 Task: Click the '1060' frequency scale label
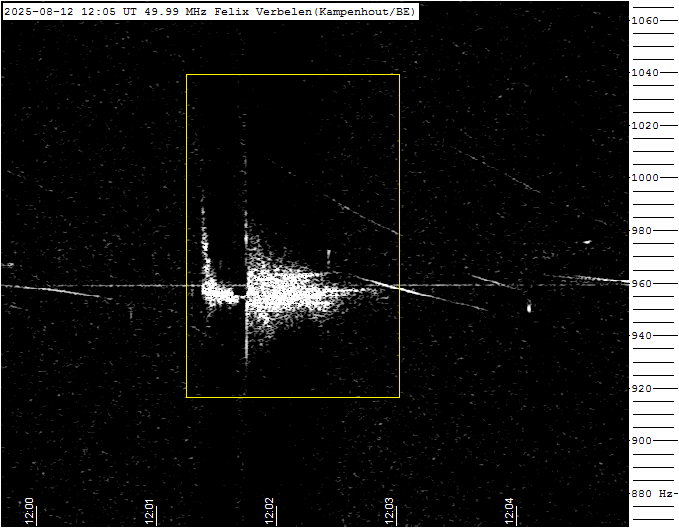click(x=645, y=20)
